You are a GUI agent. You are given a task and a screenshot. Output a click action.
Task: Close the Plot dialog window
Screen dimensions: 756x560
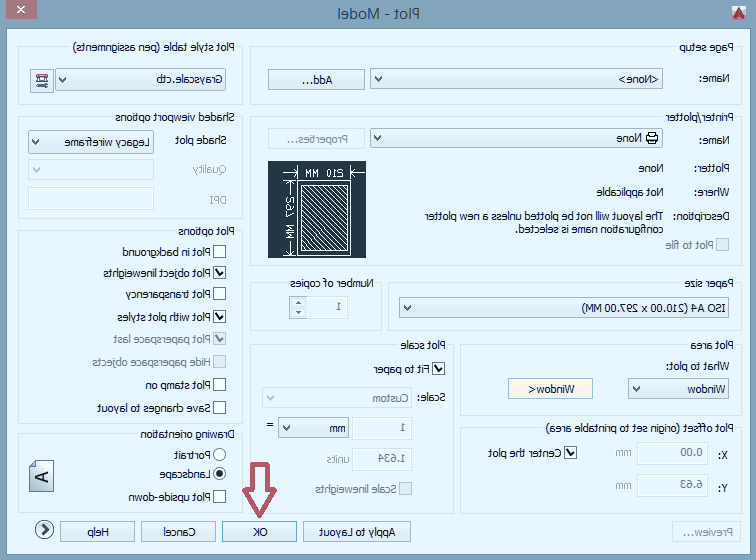click(21, 13)
